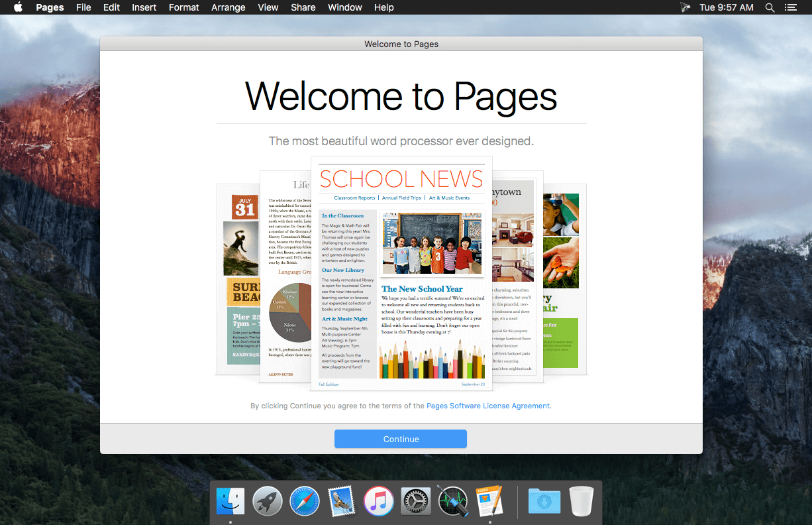
Task: Click the colored pencils image
Action: (x=432, y=358)
